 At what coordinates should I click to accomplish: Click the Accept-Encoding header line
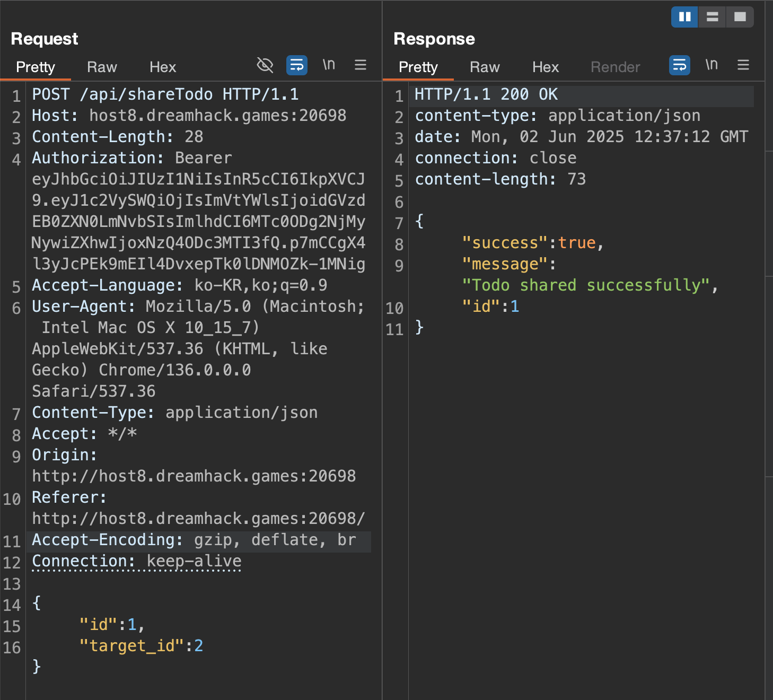point(194,540)
